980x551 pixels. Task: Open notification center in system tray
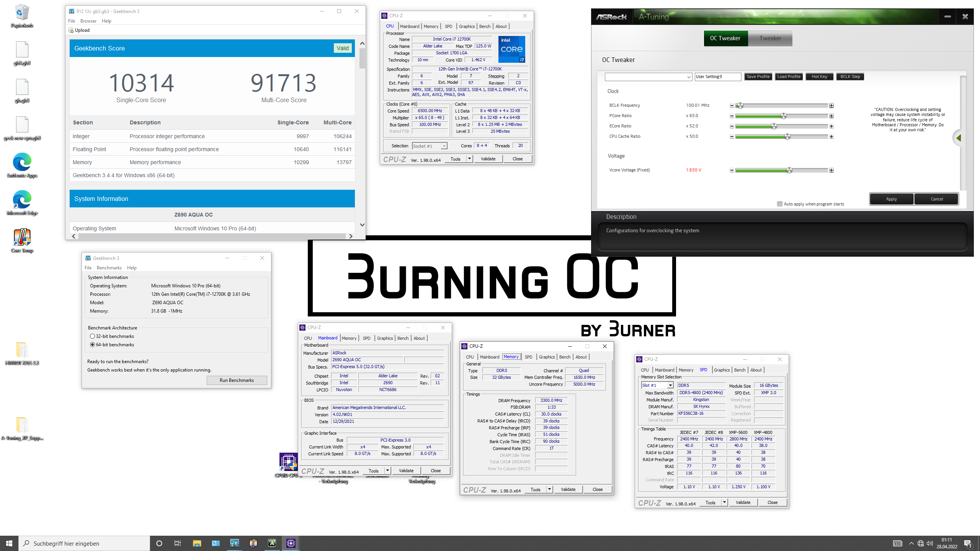click(x=968, y=543)
